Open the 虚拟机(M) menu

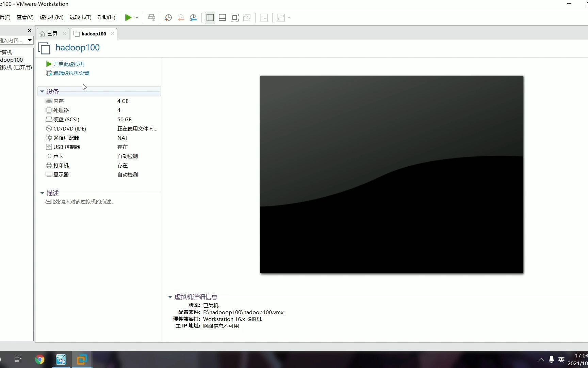coord(52,17)
